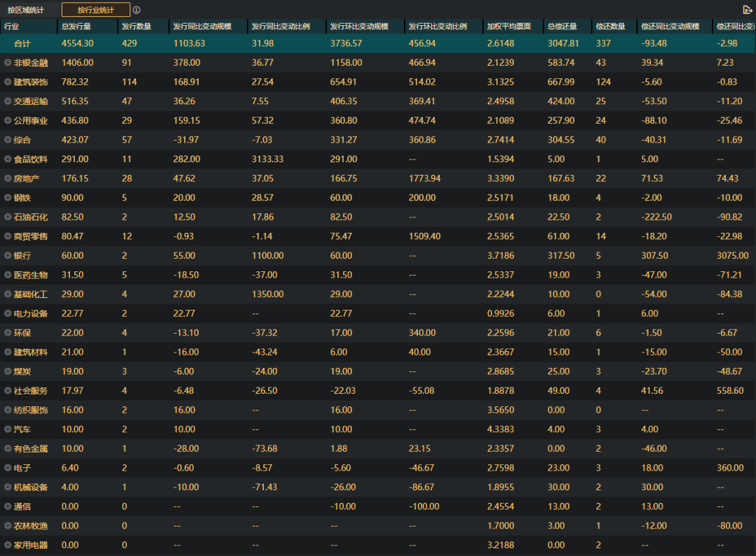
Task: Click the 总偿还量 column header
Action: point(562,27)
